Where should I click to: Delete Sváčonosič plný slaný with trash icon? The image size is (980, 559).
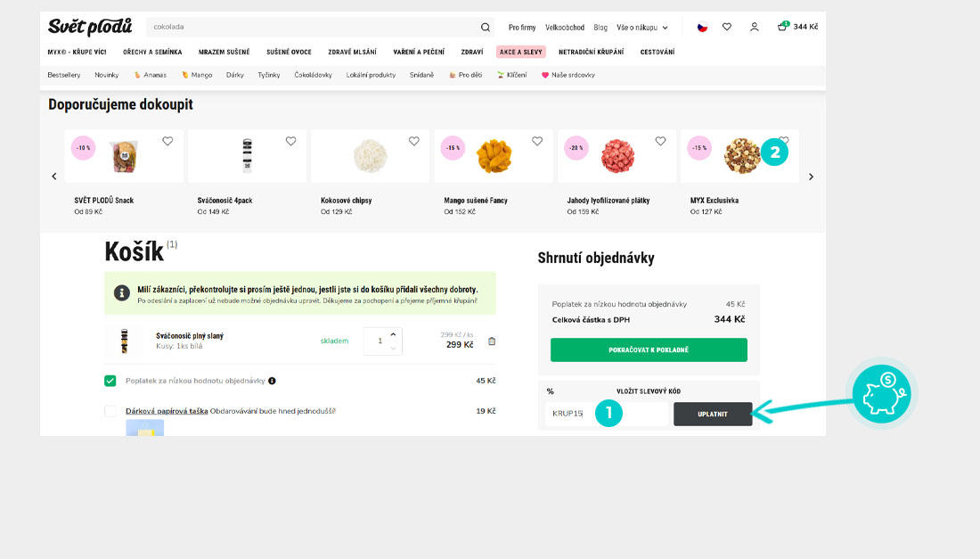[492, 341]
